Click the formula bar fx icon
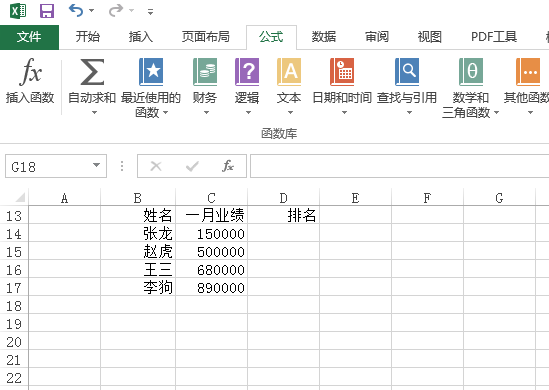The width and height of the screenshot is (549, 390). (228, 166)
